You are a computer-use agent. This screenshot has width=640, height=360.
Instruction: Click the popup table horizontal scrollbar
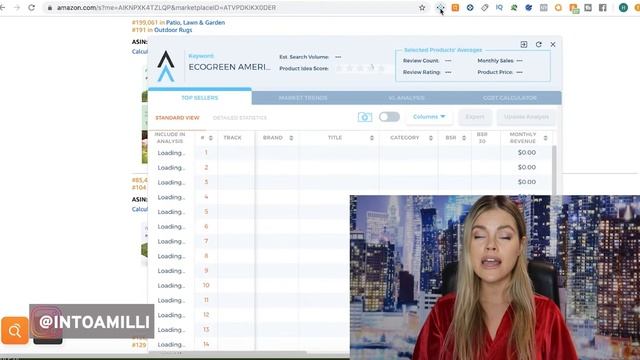[x=227, y=352]
